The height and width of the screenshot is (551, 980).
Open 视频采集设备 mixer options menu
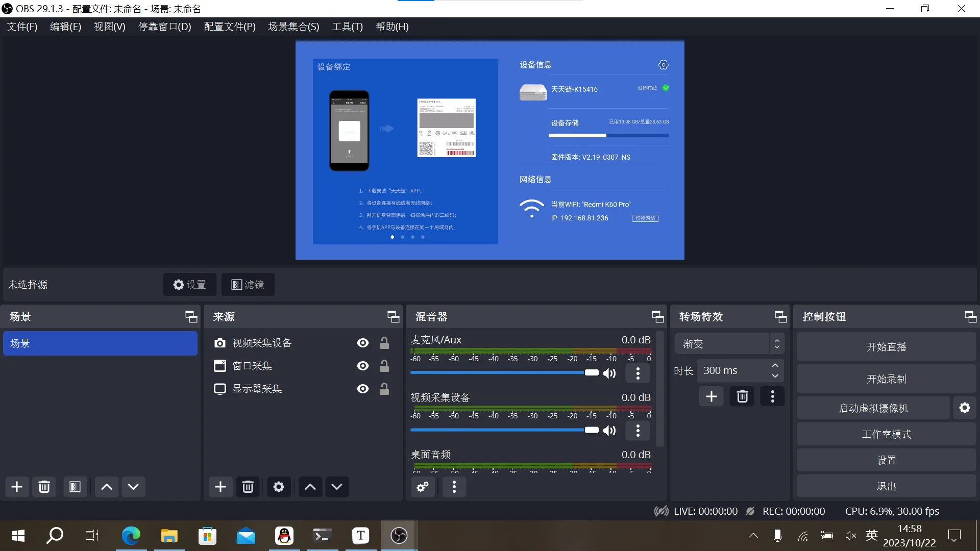(638, 431)
